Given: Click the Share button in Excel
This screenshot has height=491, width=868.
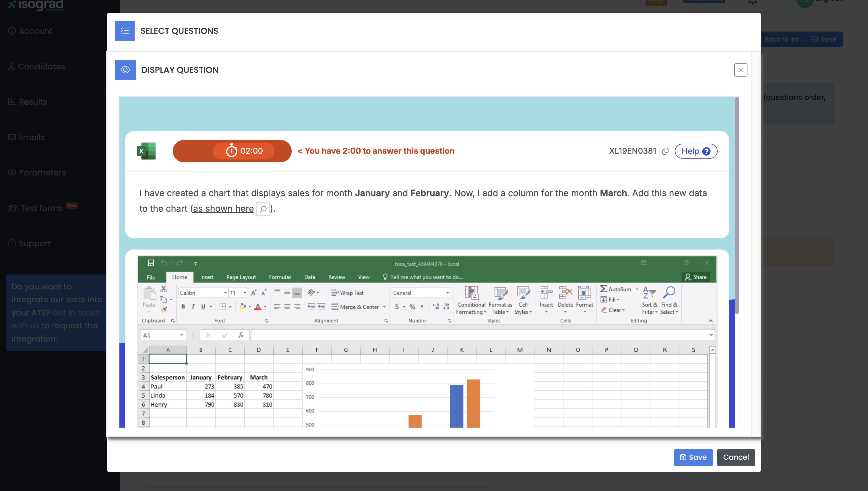Looking at the screenshot, I should click(x=695, y=277).
